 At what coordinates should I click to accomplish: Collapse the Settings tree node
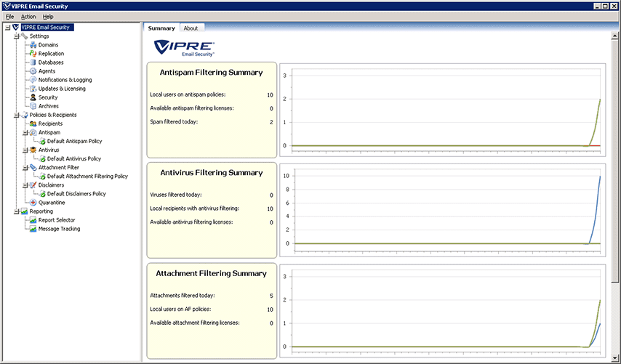tap(16, 36)
